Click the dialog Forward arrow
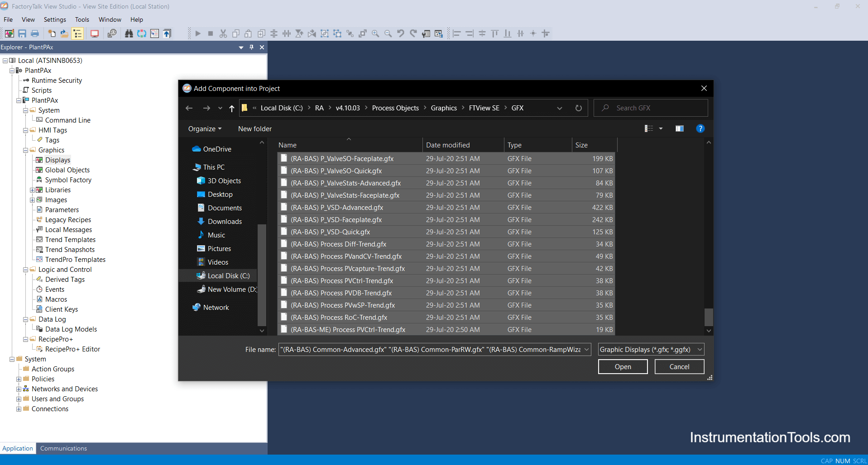The width and height of the screenshot is (868, 465). coord(206,108)
